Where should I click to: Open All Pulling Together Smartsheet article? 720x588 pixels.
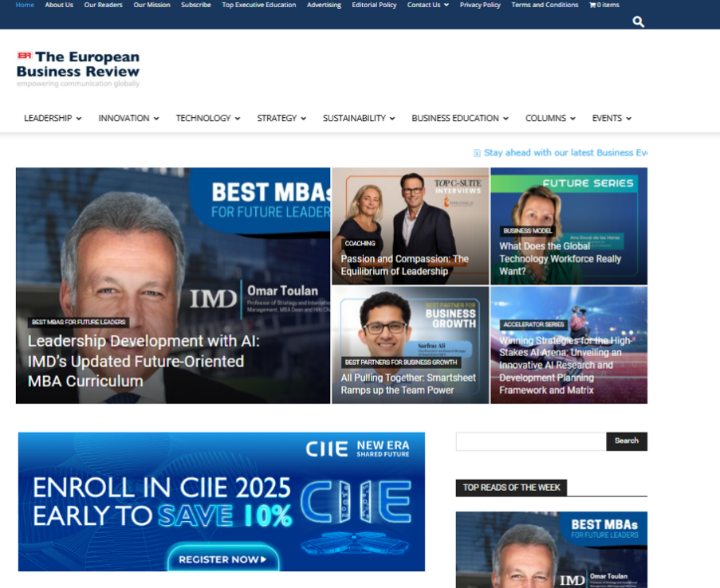(x=408, y=384)
